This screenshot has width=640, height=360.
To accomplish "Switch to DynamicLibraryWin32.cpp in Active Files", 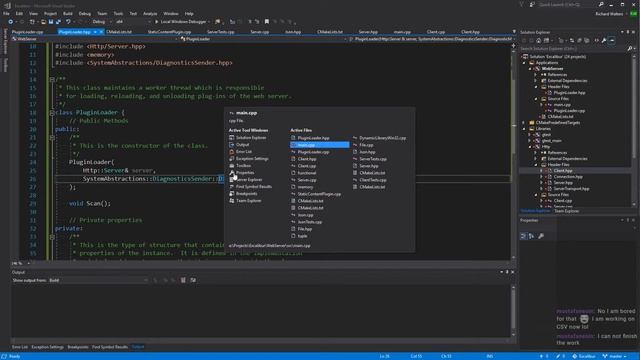I will 380,138.
